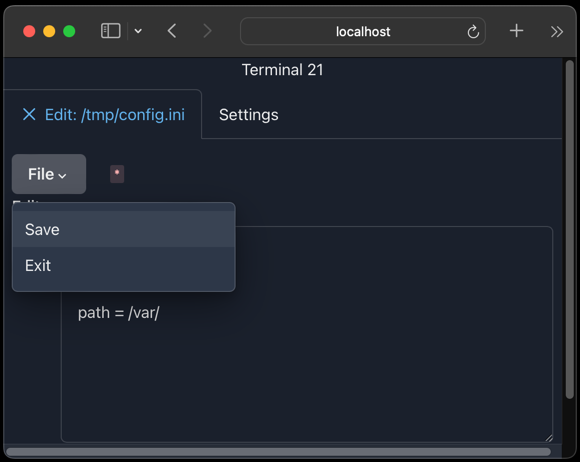Click the yellow minimize window button
The image size is (580, 462).
49,31
